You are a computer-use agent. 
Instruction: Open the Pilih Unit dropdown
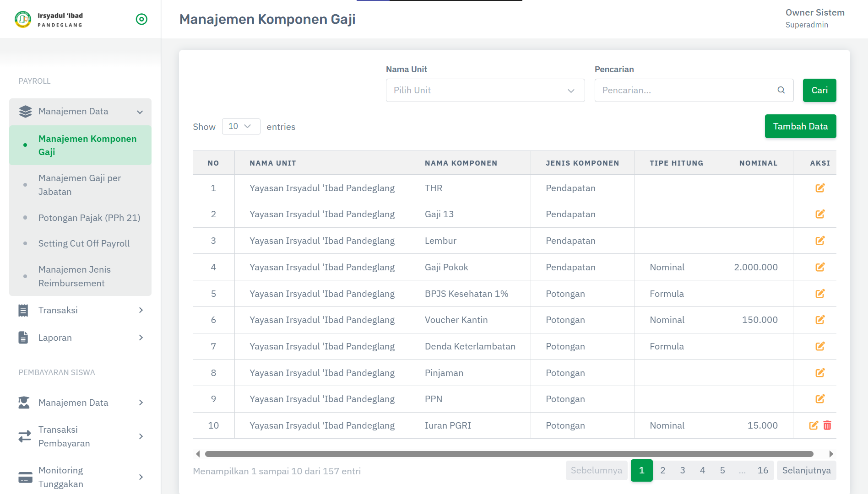coord(485,90)
